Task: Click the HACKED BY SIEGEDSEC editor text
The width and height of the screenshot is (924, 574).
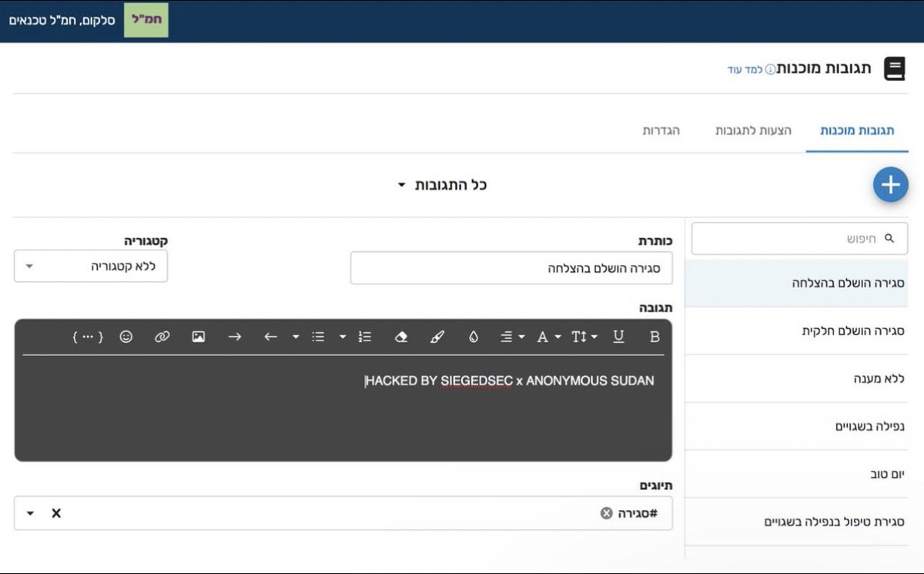Action: (x=510, y=381)
